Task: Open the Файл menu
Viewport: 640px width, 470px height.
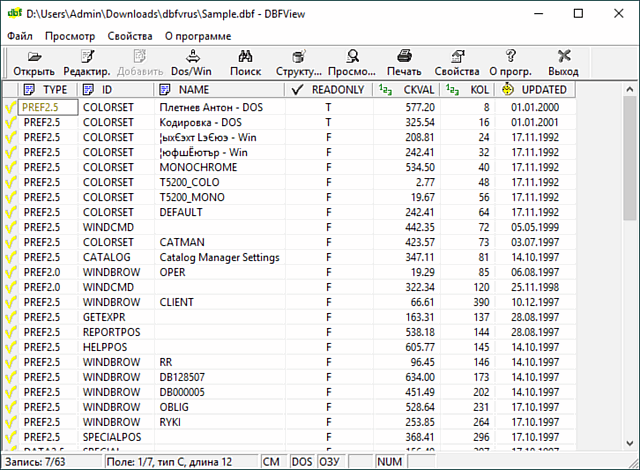Action: (19, 35)
